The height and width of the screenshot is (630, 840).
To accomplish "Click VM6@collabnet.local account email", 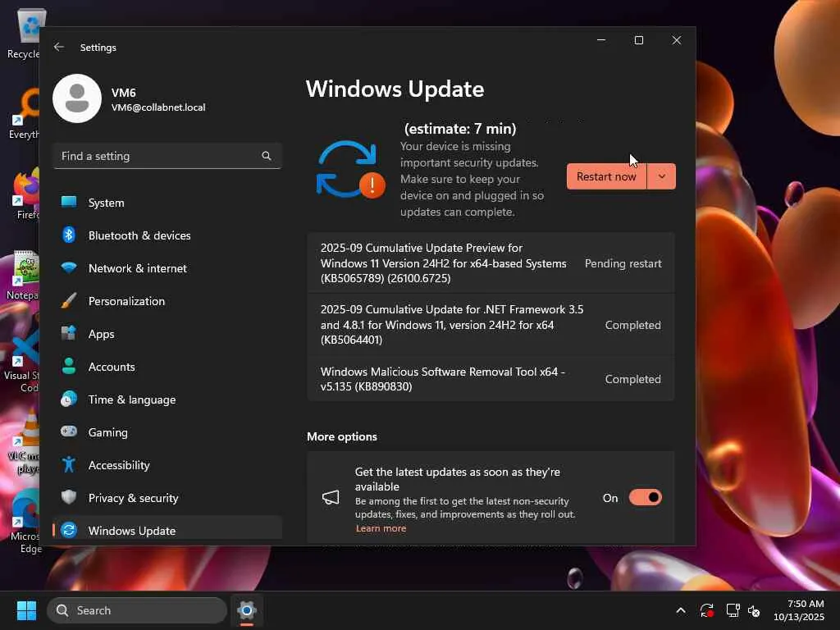I will click(158, 107).
